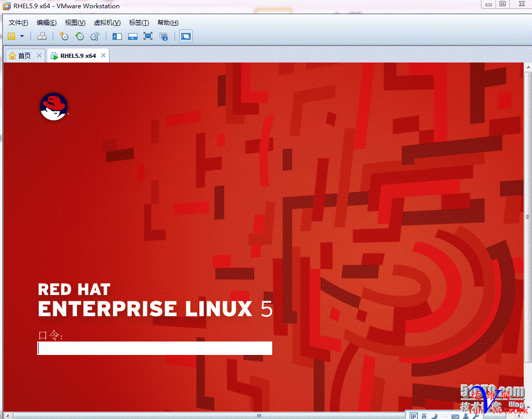The height and width of the screenshot is (419, 532).
Task: Close the VMware Workstation window
Action: [x=522, y=4]
